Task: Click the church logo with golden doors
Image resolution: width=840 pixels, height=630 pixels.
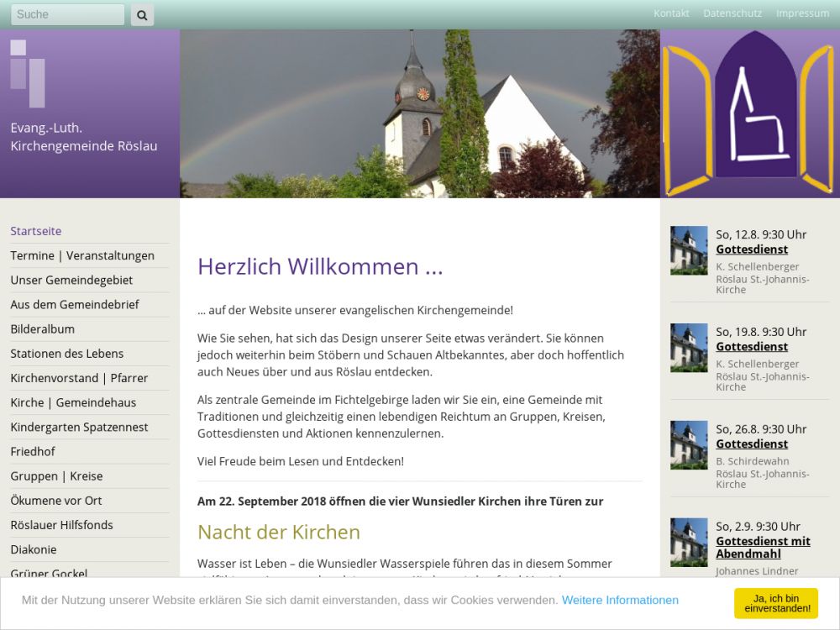Action: (749, 113)
